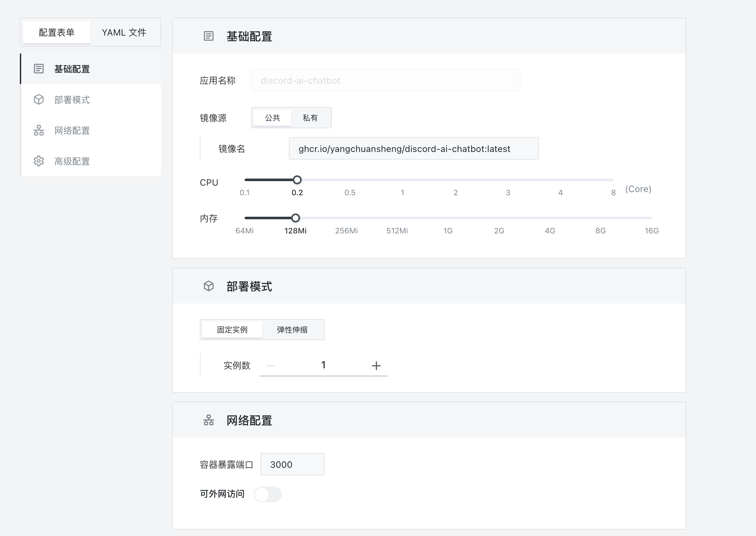Switch to the YAML 文件 tab
756x536 pixels.
(124, 32)
